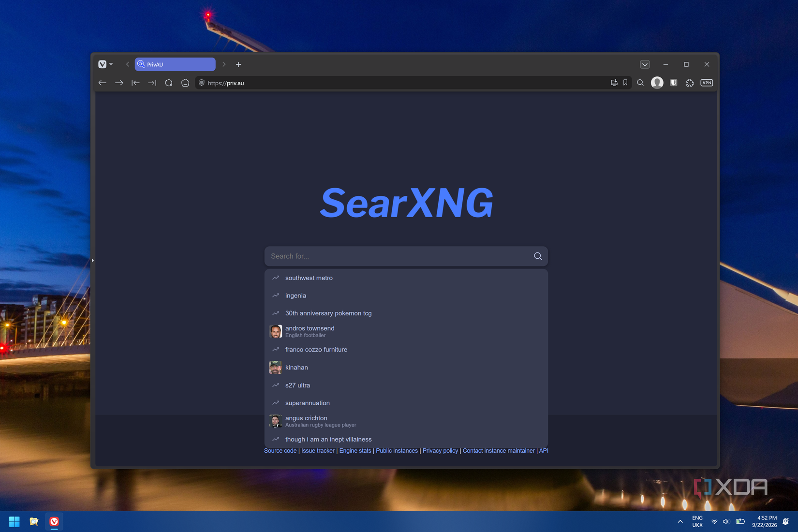Viewport: 798px width, 532px height.
Task: Select kinahan suggestion
Action: [x=406, y=368]
